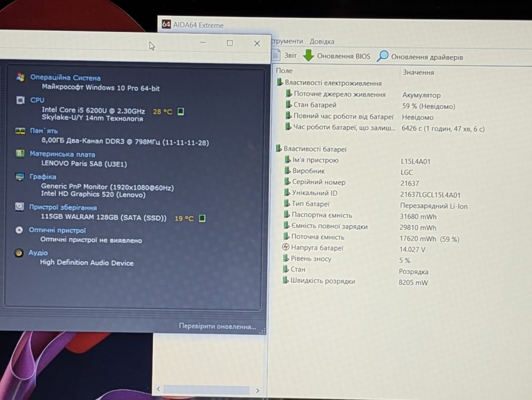Open the Оптичні пристрої section link
Screen dimensions: 532x400
[57, 230]
